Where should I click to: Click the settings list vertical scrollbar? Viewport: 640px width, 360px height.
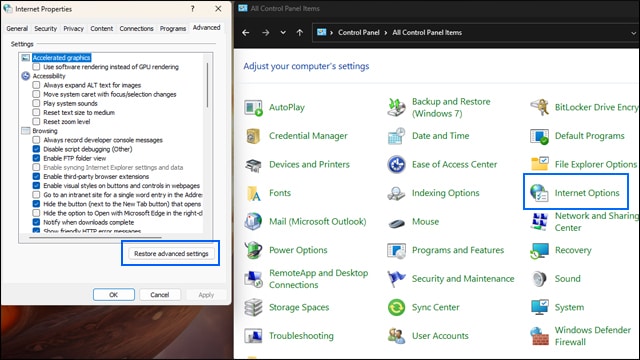207,85
